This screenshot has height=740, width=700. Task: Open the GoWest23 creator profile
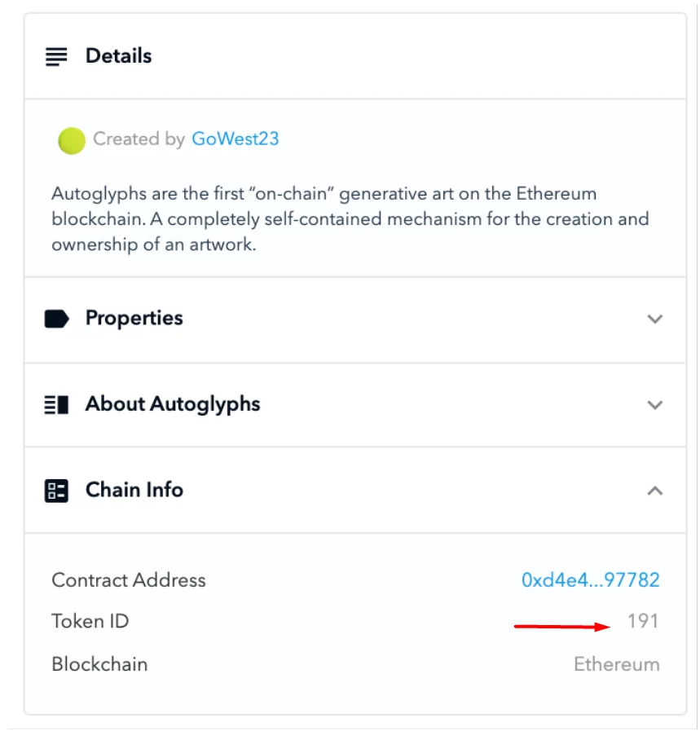(235, 139)
